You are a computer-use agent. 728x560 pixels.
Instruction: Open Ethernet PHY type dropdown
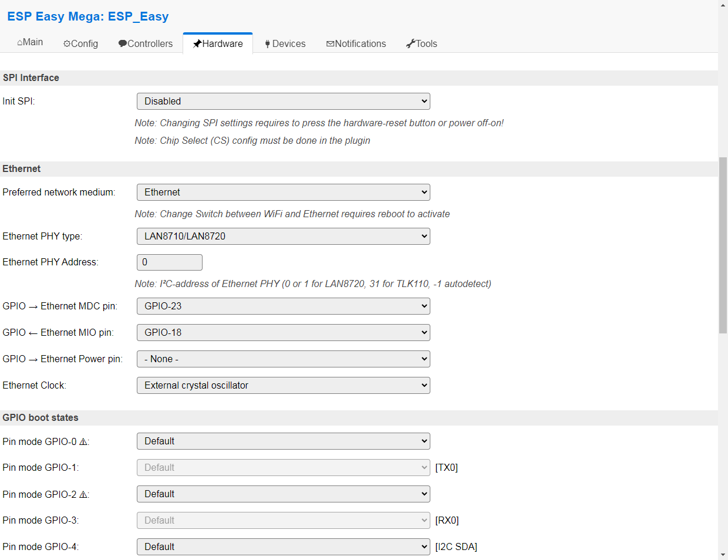[x=284, y=236]
